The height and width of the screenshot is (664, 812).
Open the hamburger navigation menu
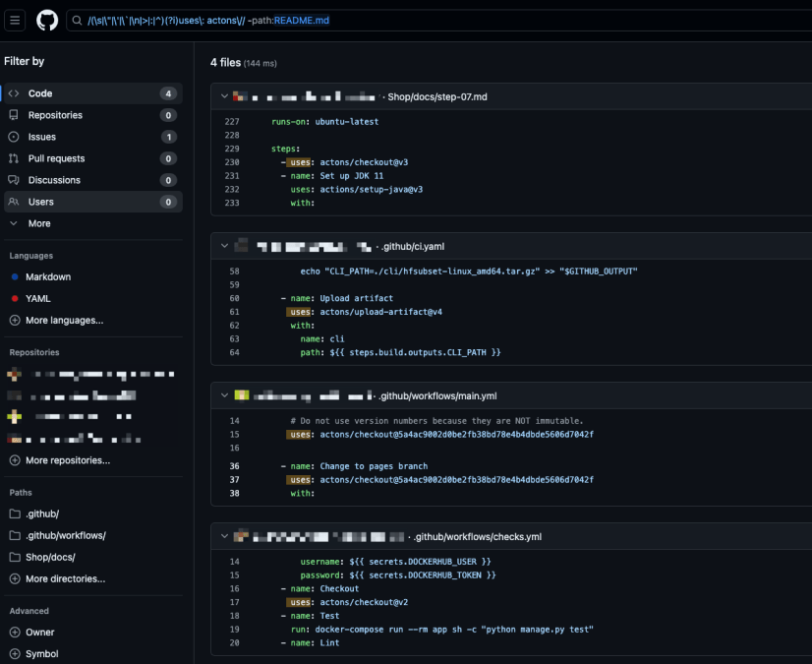15,21
